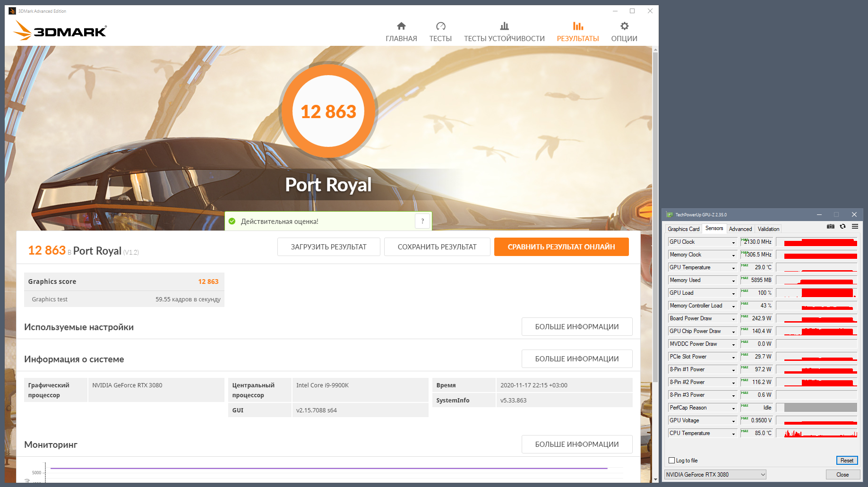Viewport: 868px width, 487px height.
Task: Click the scrollbar down arrow in 3DMark
Action: point(655,479)
